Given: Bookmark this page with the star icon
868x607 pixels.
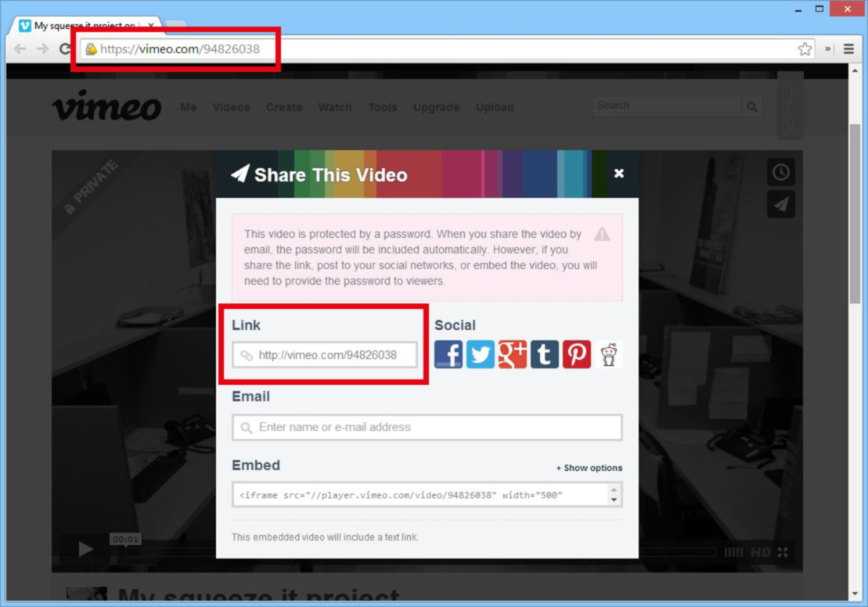Looking at the screenshot, I should pos(805,48).
